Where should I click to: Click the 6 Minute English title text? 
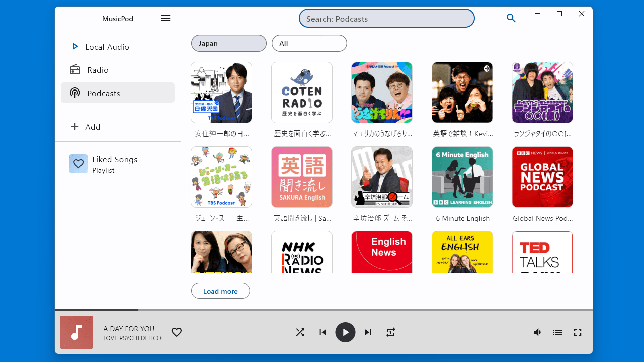(x=462, y=218)
